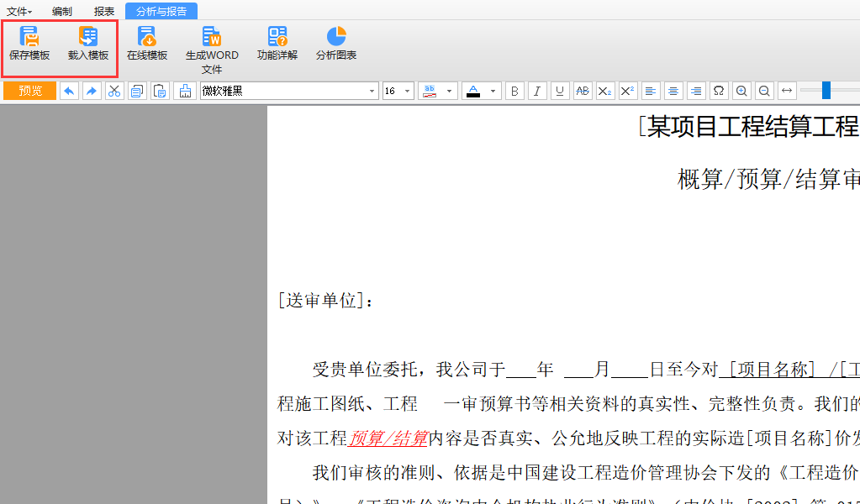Viewport: 860px width, 504px height.
Task: Click the 编制 tab
Action: [62, 11]
